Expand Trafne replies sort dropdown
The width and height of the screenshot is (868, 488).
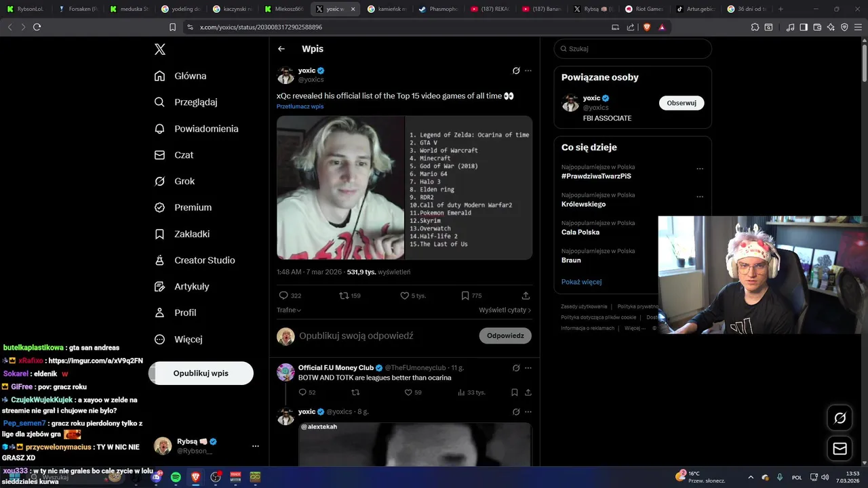[289, 310]
